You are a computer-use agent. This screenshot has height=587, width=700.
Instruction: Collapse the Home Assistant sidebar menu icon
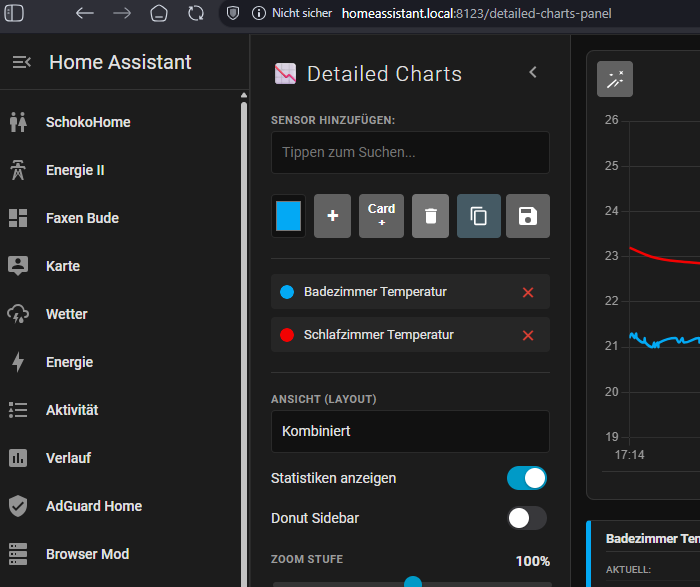click(22, 62)
